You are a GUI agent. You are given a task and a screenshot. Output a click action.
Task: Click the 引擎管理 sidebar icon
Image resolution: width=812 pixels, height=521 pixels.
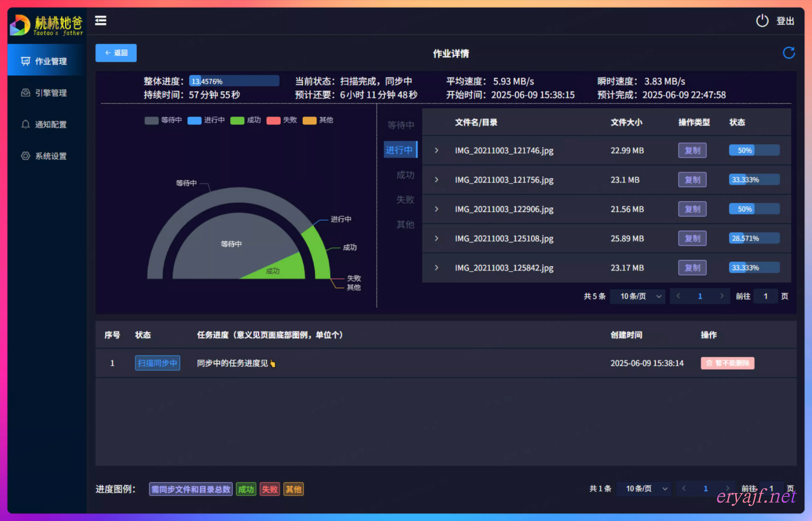click(x=25, y=92)
